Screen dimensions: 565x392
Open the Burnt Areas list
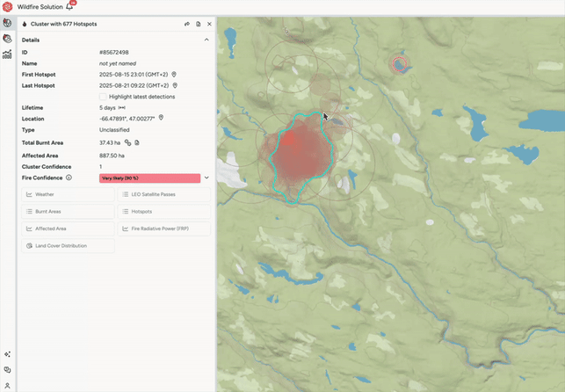[x=69, y=212]
